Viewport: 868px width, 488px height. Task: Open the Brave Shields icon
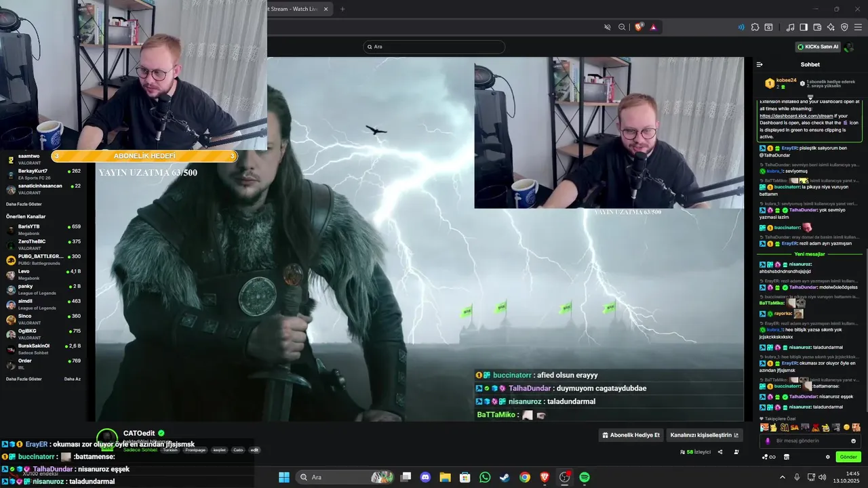(x=639, y=27)
